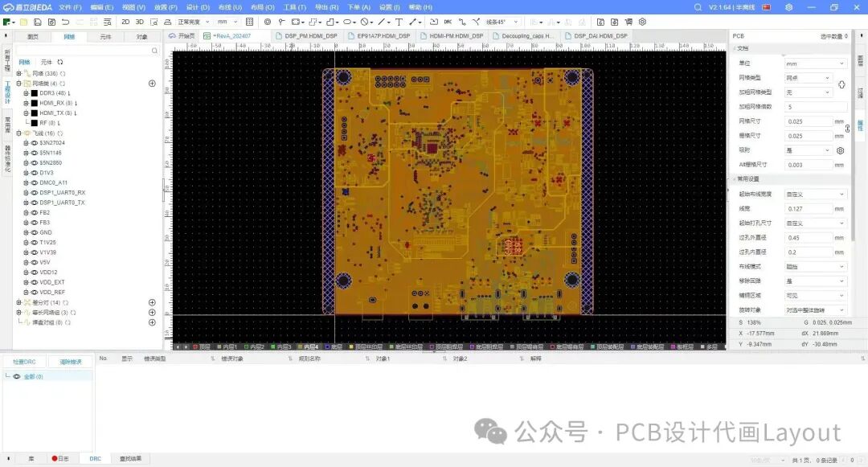Open the 日志 bottom tab
868x467 pixels.
click(x=60, y=459)
